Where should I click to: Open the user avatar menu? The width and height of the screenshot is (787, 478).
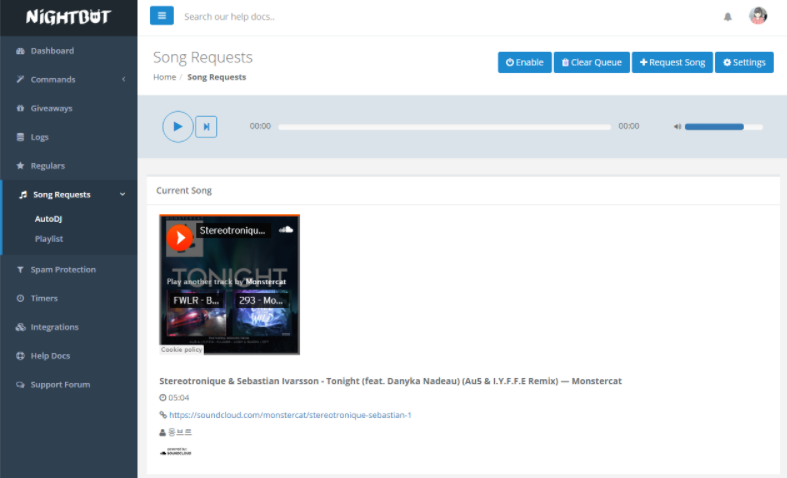(758, 16)
